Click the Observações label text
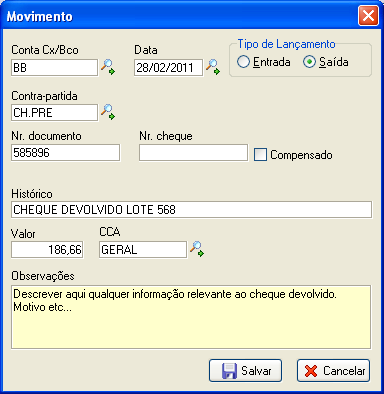This screenshot has height=394, width=384. pos(43,276)
